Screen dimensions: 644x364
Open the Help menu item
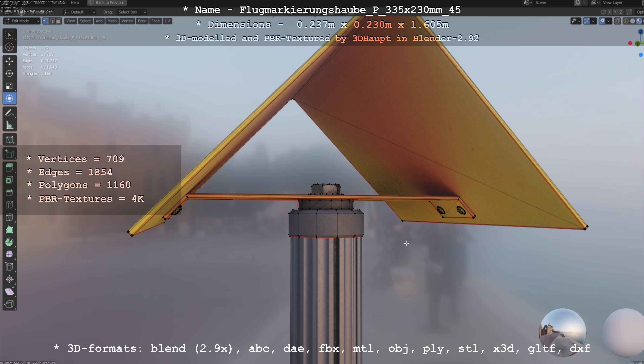coord(75,2)
